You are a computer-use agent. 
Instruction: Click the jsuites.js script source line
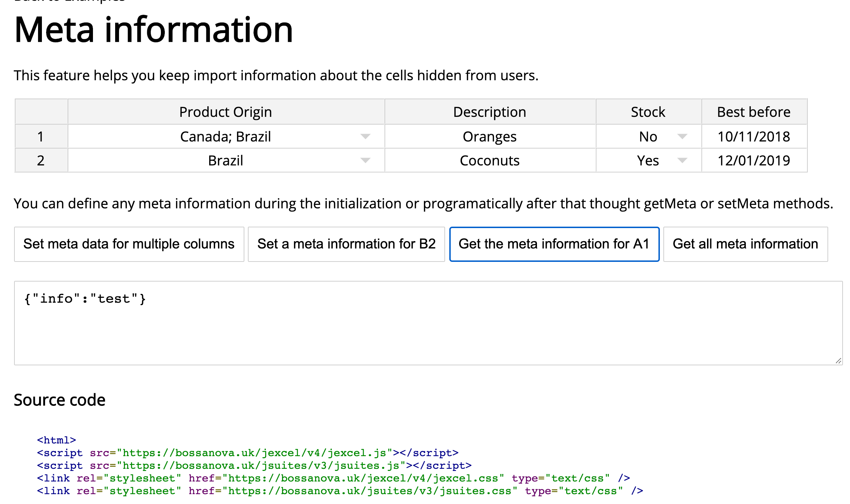point(254,465)
